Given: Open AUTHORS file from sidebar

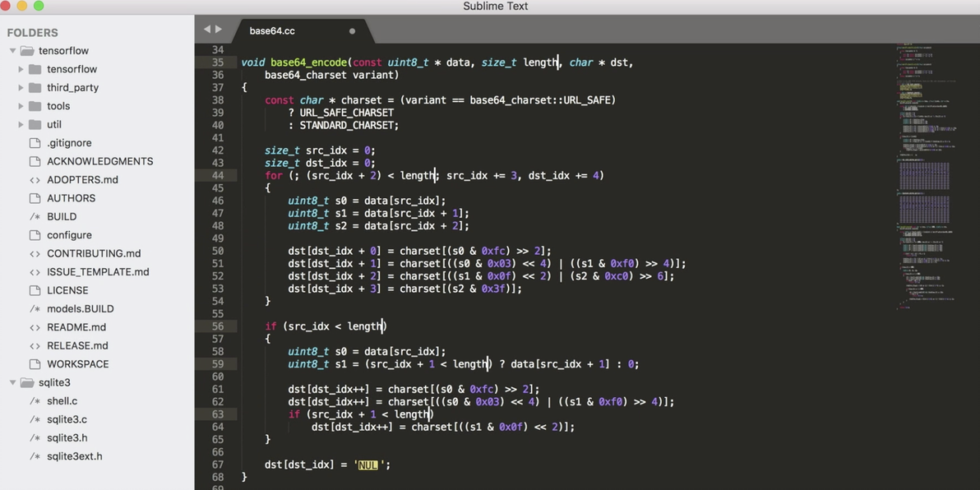Looking at the screenshot, I should click(72, 198).
